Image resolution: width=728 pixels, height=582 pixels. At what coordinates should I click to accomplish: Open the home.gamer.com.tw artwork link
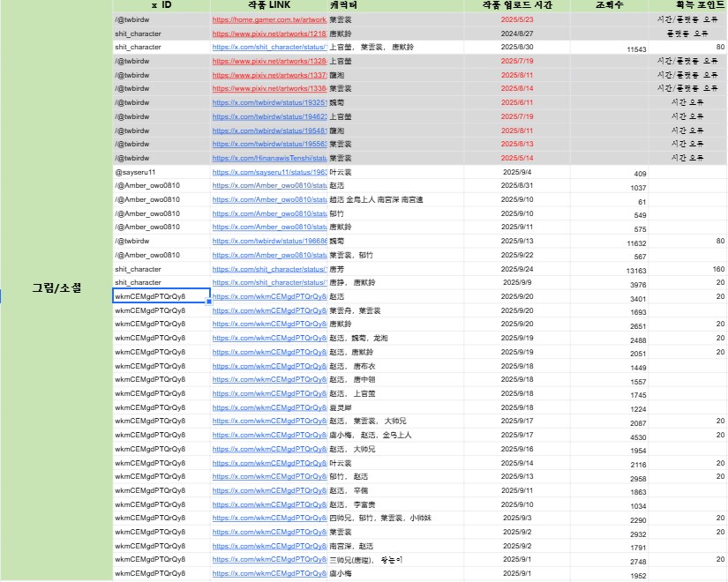click(268, 19)
